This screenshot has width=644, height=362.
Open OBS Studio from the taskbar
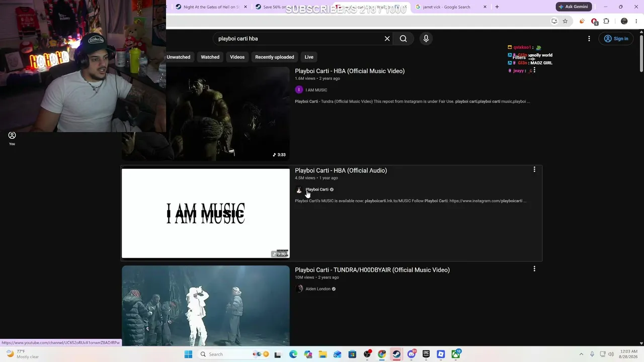367,354
